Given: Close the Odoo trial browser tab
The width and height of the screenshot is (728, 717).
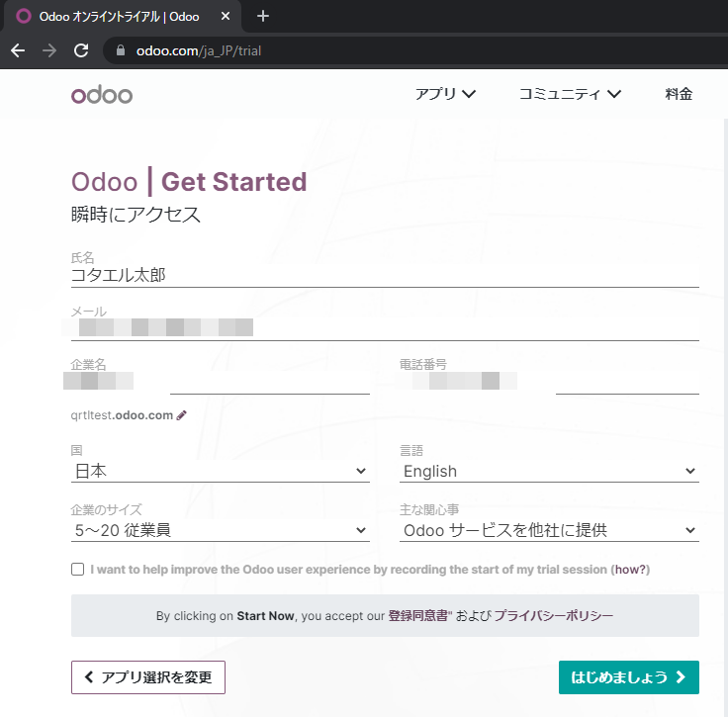Looking at the screenshot, I should [226, 16].
